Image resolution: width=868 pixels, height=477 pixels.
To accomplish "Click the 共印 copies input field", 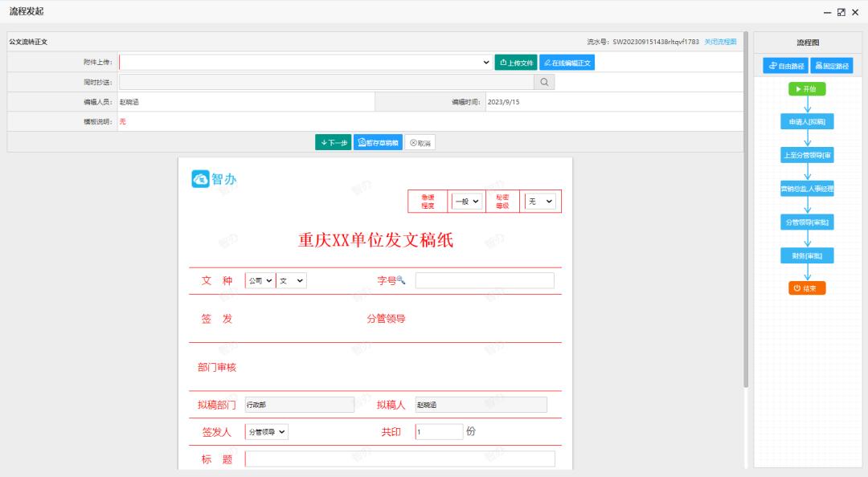I will coord(438,431).
